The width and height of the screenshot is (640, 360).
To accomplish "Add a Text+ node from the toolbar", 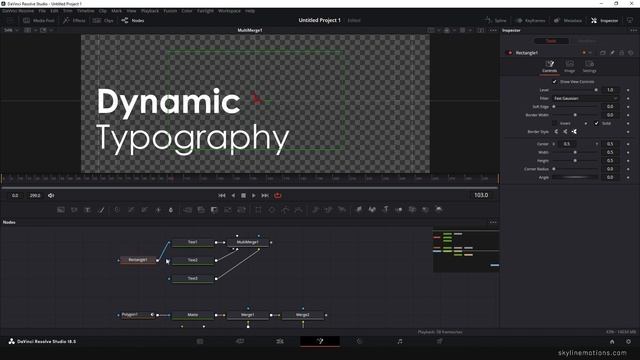I will [x=87, y=210].
